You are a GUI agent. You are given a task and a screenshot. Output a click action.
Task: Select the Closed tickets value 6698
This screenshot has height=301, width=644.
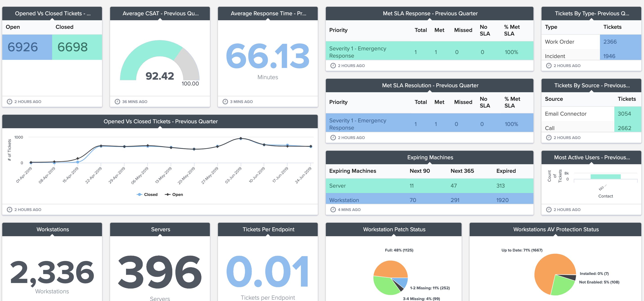[x=73, y=47]
